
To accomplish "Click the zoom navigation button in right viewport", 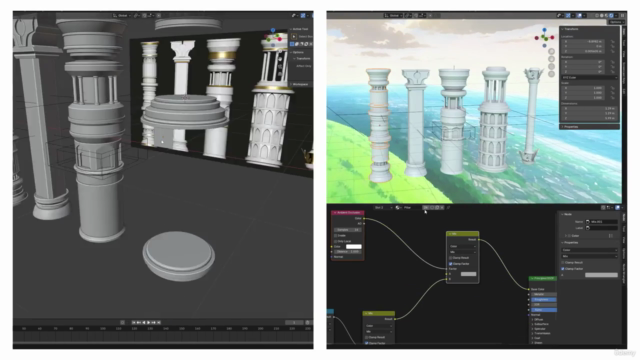I will coord(551,51).
